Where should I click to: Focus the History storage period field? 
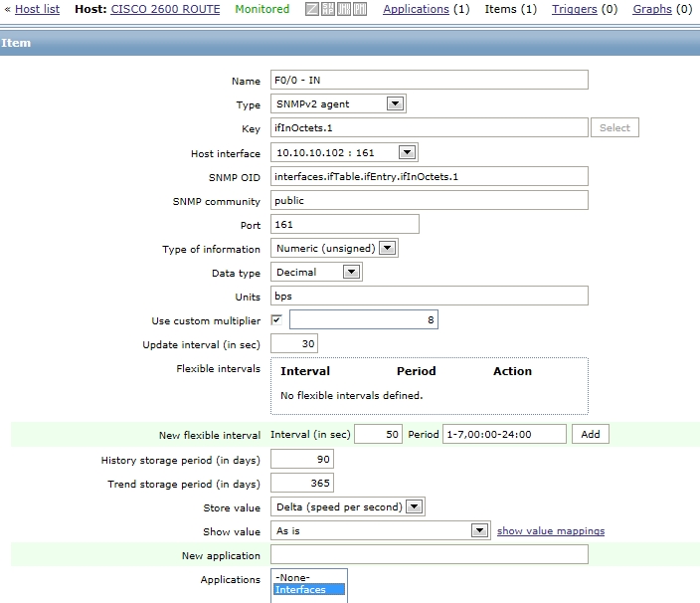click(302, 459)
